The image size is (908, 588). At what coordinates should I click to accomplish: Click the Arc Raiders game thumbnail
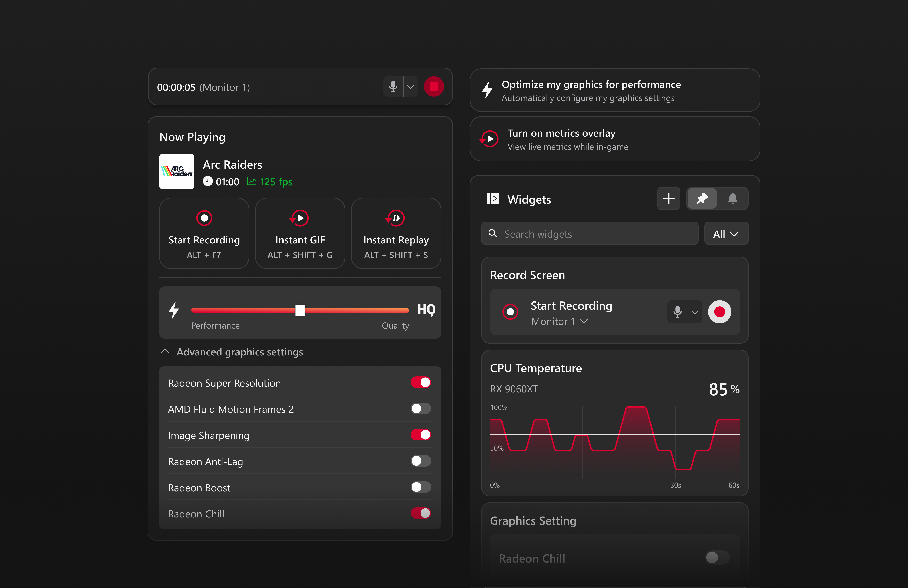(177, 172)
